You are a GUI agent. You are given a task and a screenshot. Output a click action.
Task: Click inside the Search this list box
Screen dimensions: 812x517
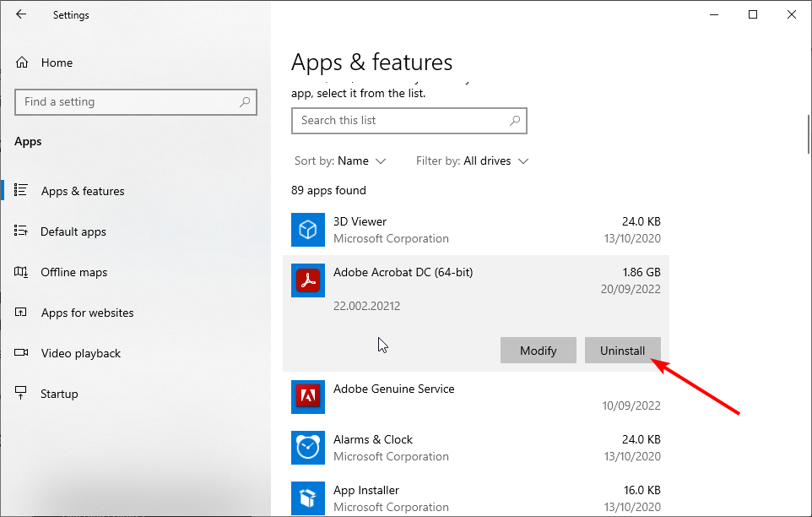tap(409, 121)
